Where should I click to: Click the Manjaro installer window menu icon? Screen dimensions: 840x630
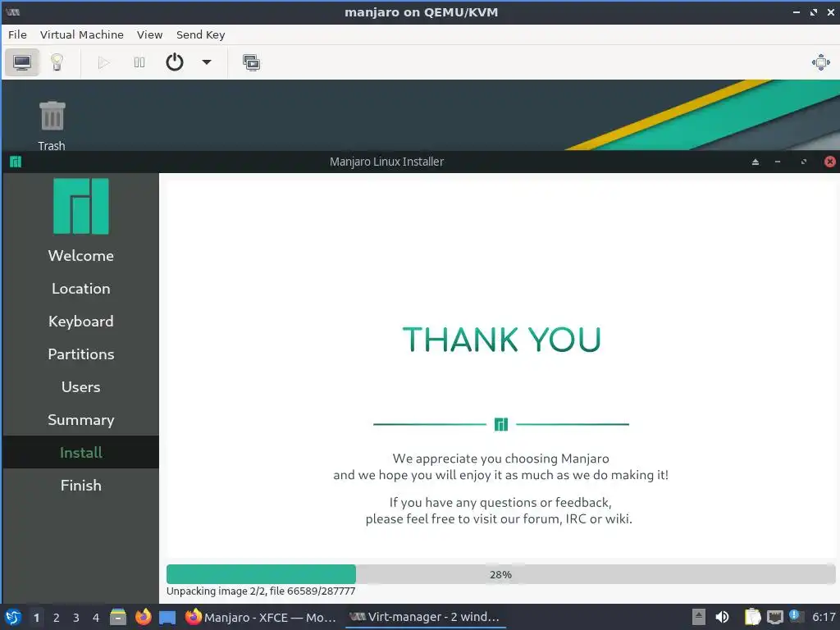[16, 162]
